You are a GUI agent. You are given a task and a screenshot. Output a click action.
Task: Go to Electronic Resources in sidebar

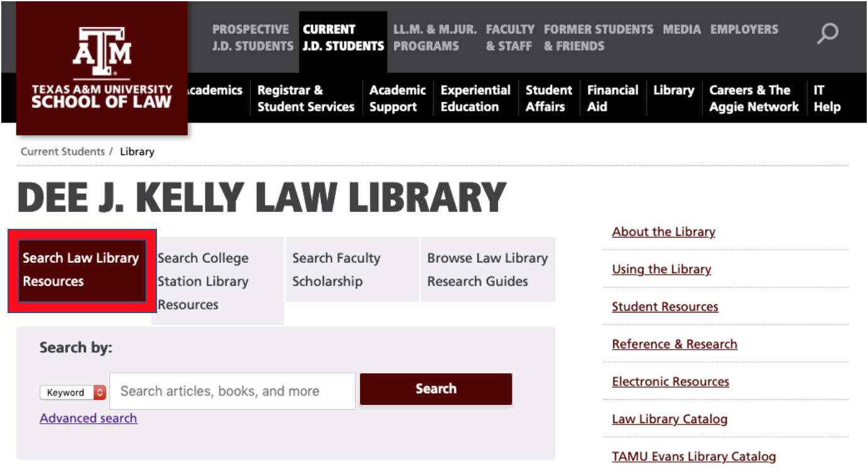670,382
